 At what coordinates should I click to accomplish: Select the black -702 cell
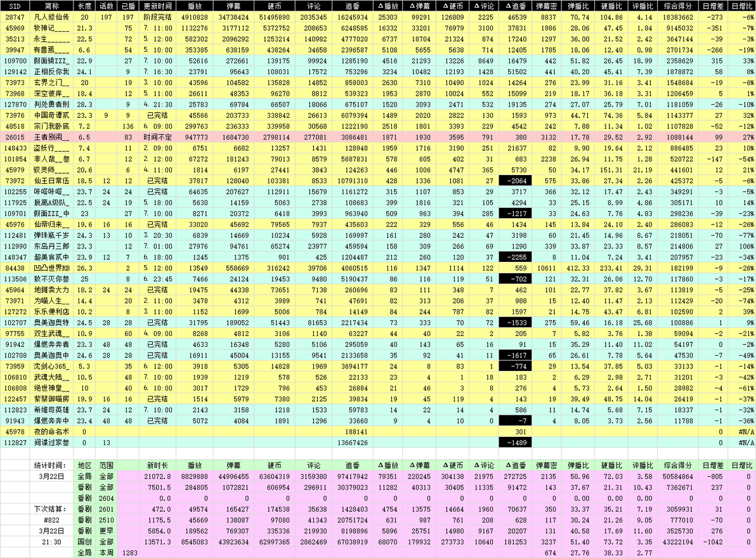516,279
